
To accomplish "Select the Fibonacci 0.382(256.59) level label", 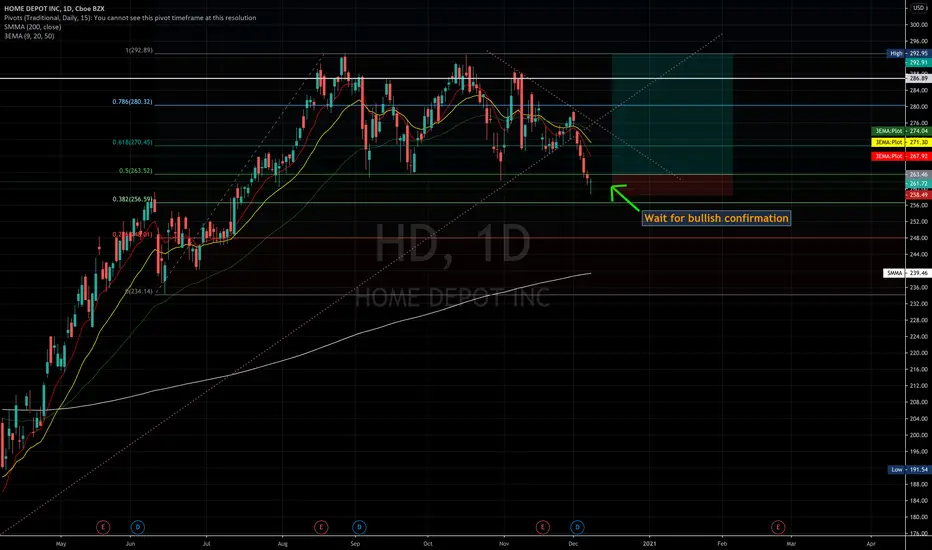I will click(x=132, y=199).
